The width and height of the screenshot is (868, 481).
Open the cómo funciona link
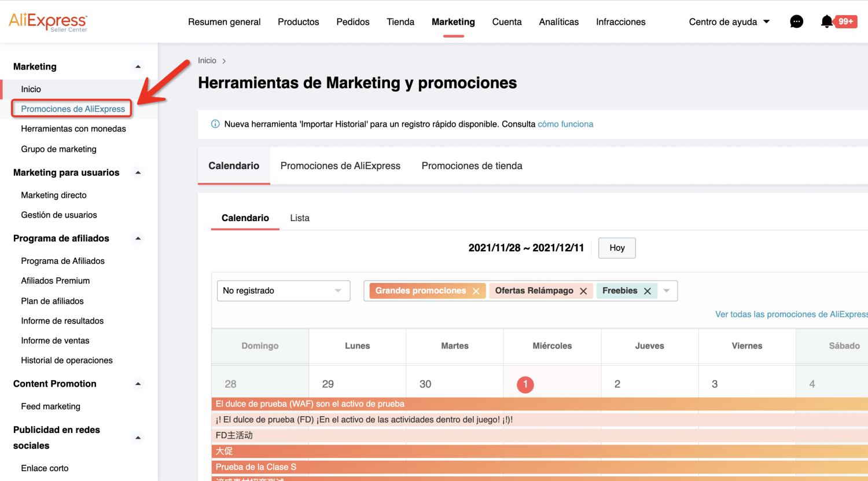[565, 124]
